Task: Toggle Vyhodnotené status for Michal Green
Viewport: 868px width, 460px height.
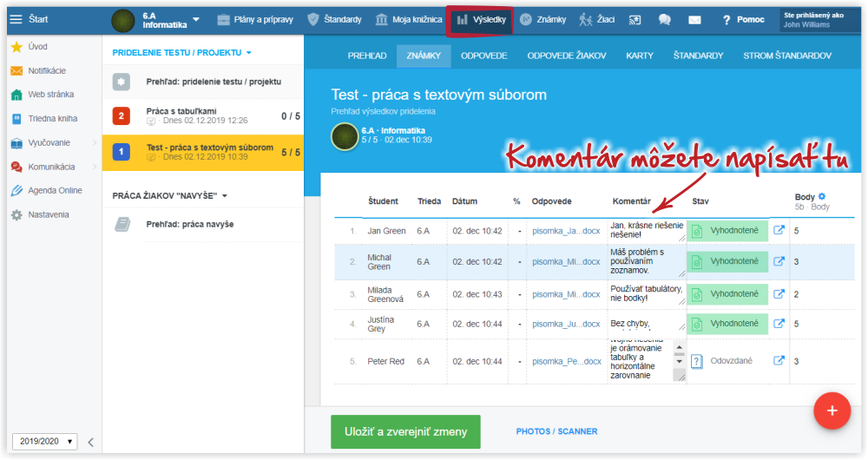Action: coord(727,261)
